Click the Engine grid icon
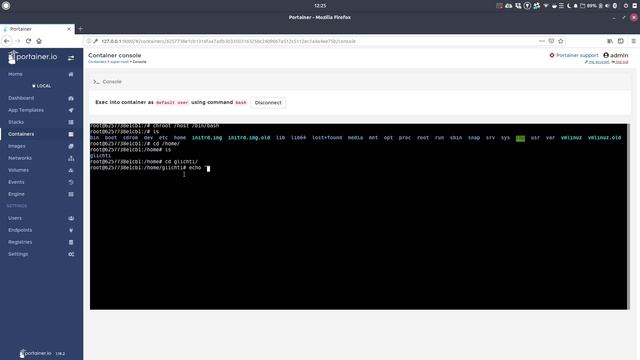Image resolution: width=640 pixels, height=360 pixels. [x=71, y=194]
